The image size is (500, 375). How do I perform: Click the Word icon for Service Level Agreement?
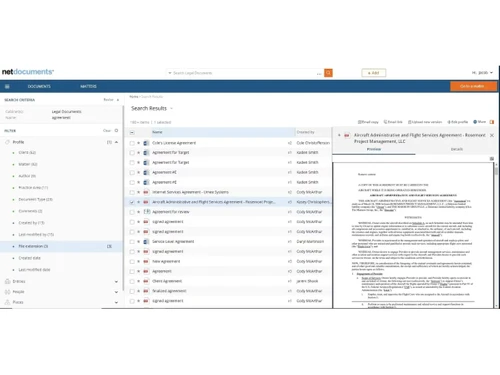pyautogui.click(x=146, y=242)
